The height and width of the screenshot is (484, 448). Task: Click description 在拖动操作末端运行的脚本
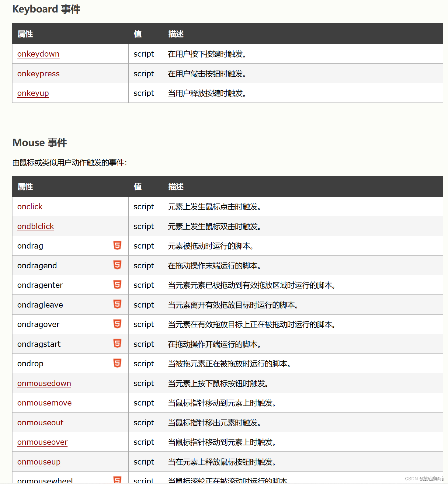coord(214,266)
